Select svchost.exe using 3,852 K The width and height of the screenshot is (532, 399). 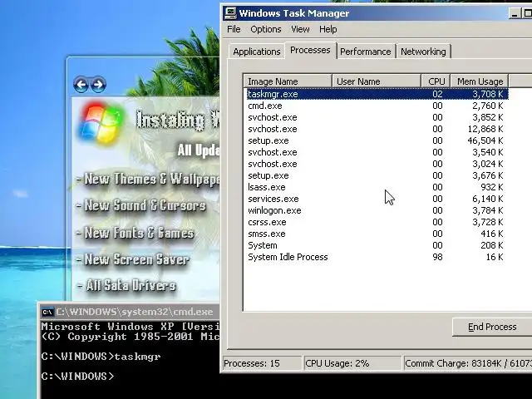tap(377, 117)
